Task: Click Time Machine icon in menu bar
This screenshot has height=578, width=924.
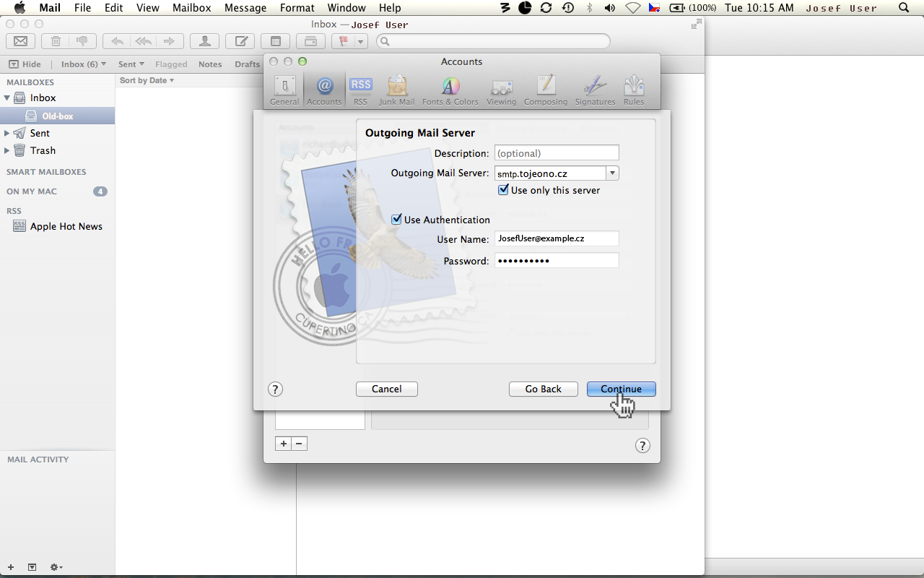Action: [568, 8]
